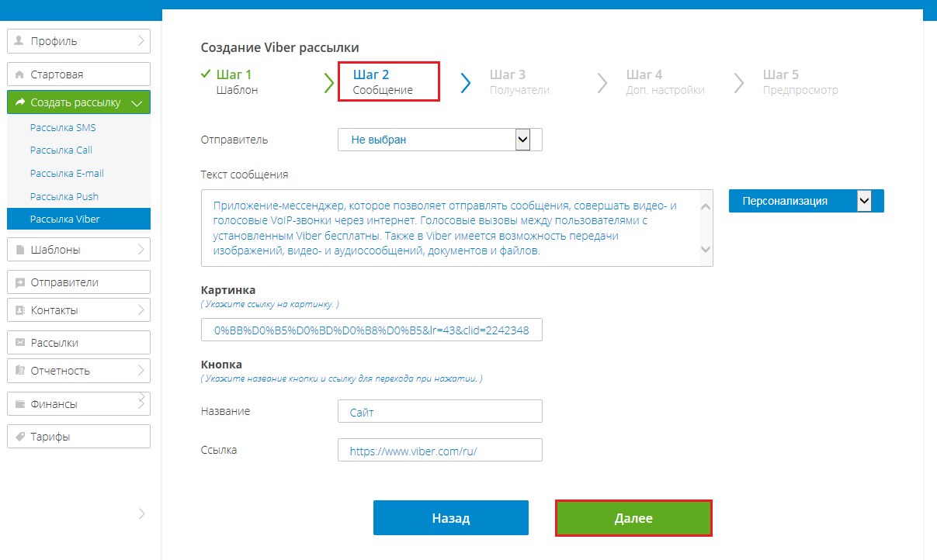This screenshot has height=560, width=937.
Task: Click the Ссылка field with viber.com URL
Action: click(440, 450)
